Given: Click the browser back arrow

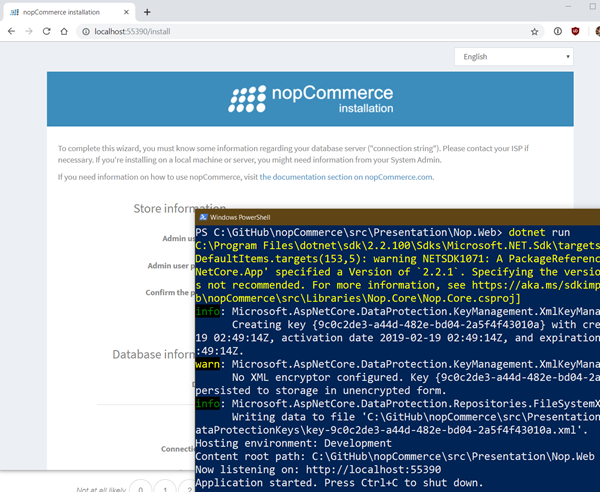Looking at the screenshot, I should [x=11, y=31].
